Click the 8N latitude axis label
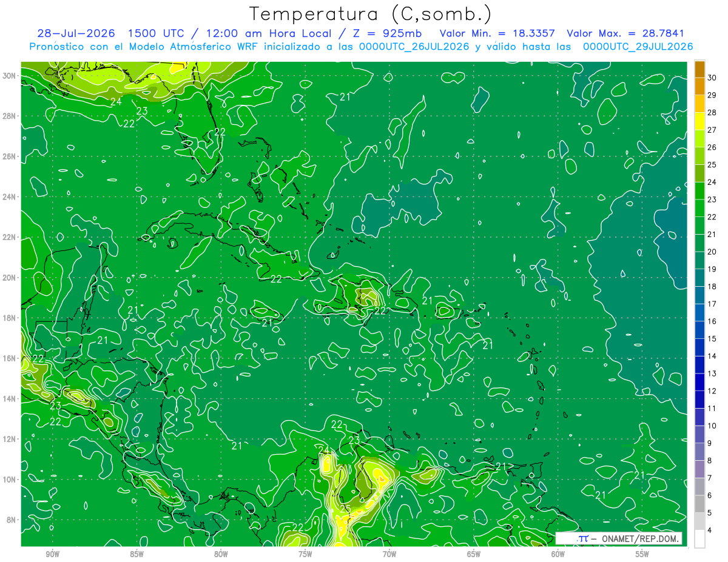The image size is (728, 562). [x=12, y=520]
